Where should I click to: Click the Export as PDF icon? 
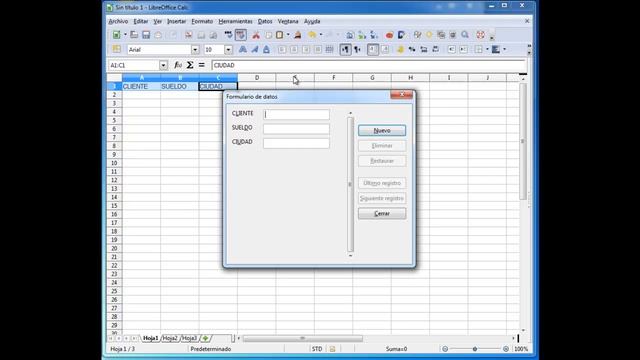(189, 35)
